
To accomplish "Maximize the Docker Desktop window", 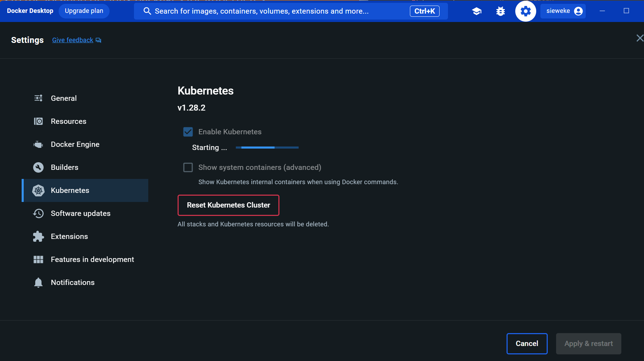I will click(x=626, y=11).
